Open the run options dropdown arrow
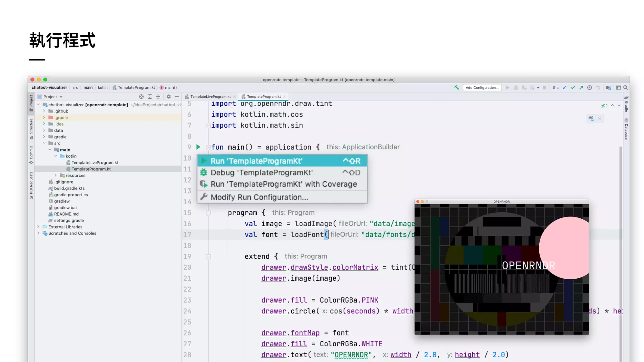Screen dimensions: 644x362 [538, 88]
